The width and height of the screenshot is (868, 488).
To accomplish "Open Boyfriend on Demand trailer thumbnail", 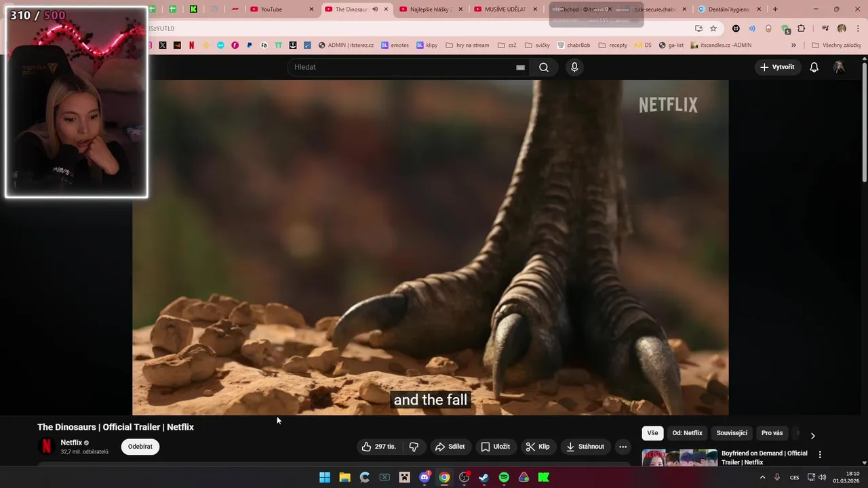I will click(x=679, y=457).
